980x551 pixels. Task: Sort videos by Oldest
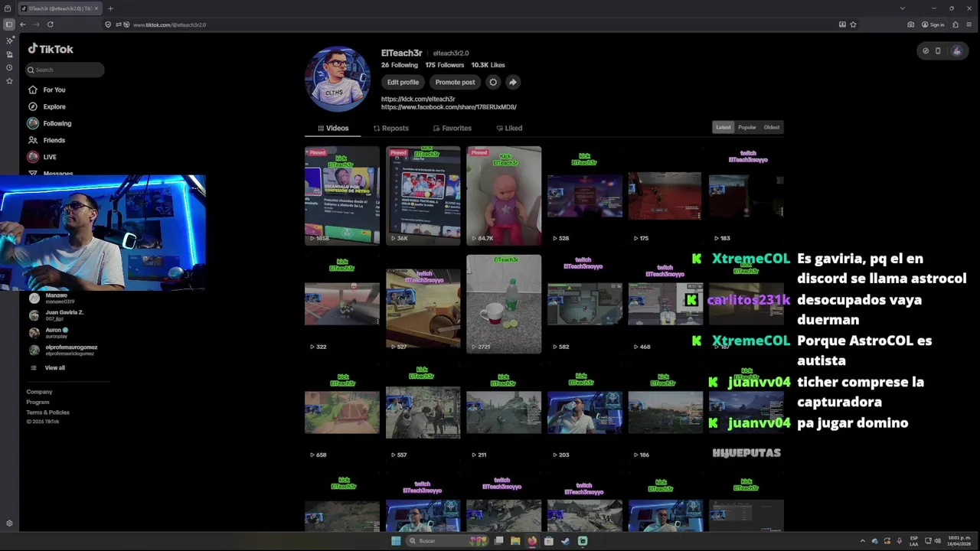(x=772, y=127)
